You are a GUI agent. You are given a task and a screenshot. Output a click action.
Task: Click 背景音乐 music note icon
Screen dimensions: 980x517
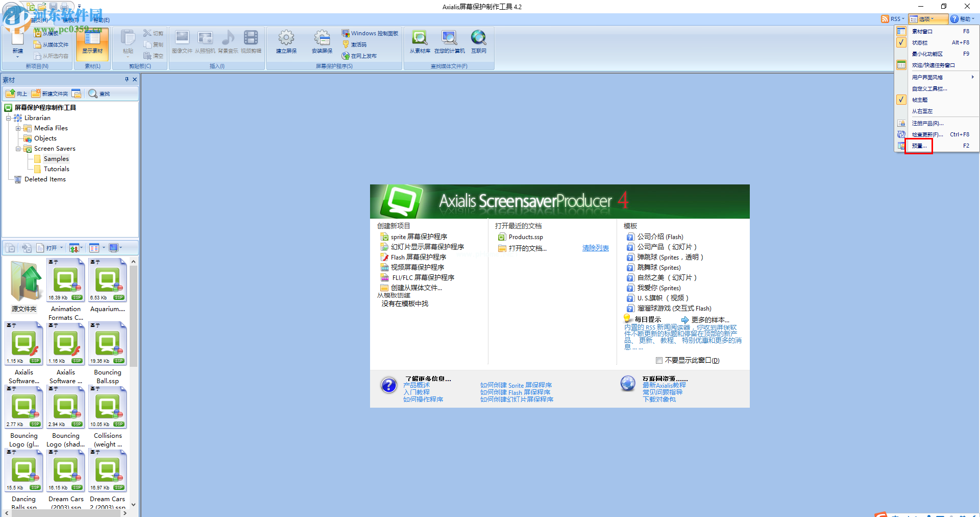pyautogui.click(x=228, y=38)
